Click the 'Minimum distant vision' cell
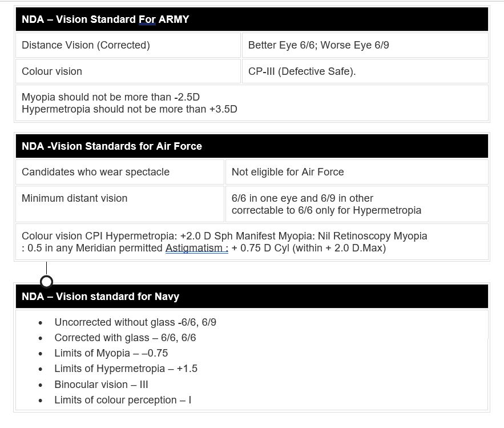The image size is (504, 428). coord(119,204)
